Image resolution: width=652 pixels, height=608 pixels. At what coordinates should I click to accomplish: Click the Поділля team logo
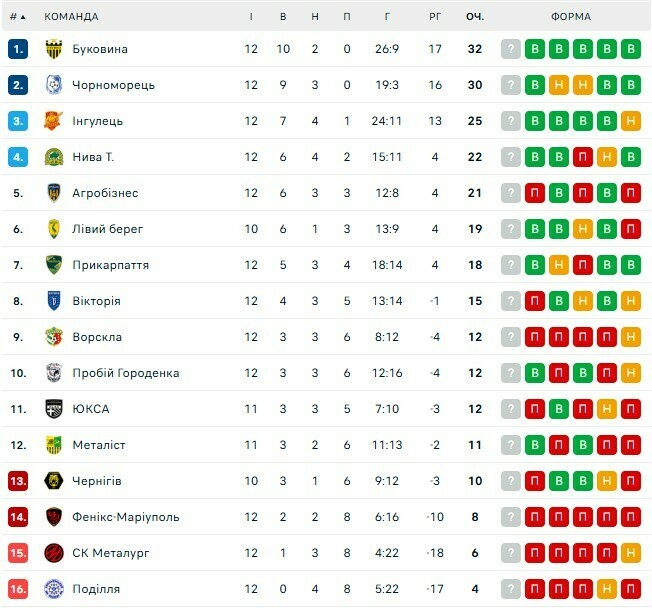[x=54, y=589]
